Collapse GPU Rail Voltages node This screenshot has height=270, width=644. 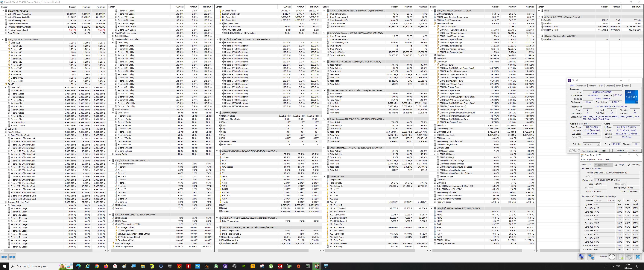[435, 27]
